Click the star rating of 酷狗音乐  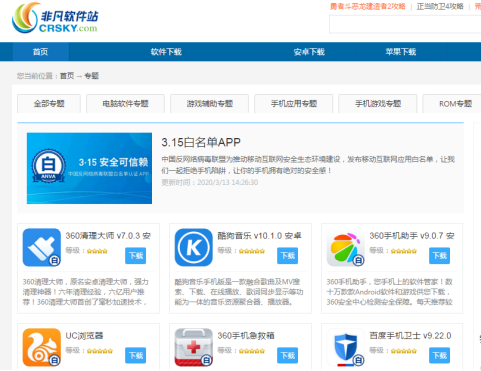(x=252, y=251)
